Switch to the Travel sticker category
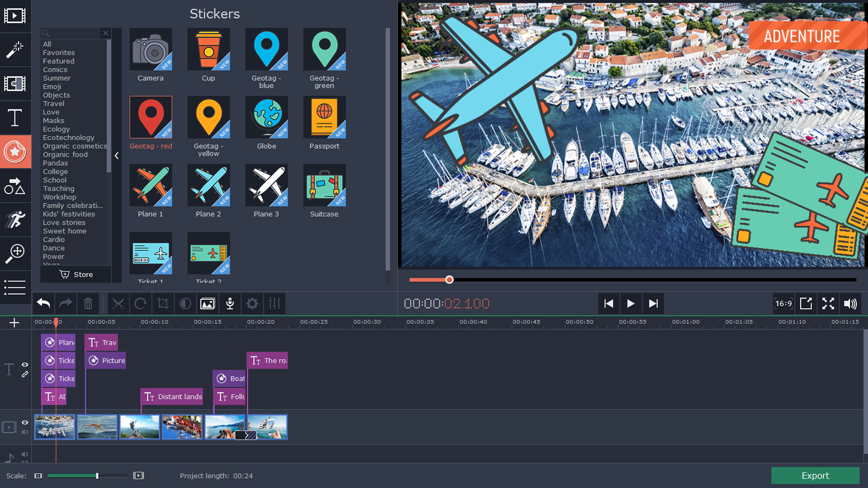This screenshot has height=488, width=868. (x=54, y=103)
